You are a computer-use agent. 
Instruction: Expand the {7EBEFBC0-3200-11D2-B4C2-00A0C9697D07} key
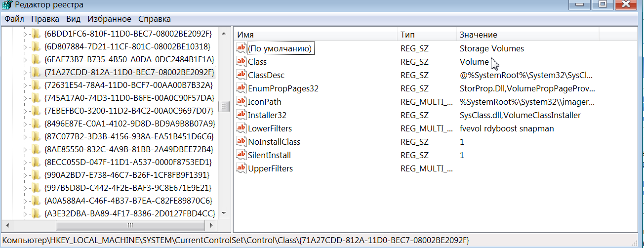click(x=26, y=111)
